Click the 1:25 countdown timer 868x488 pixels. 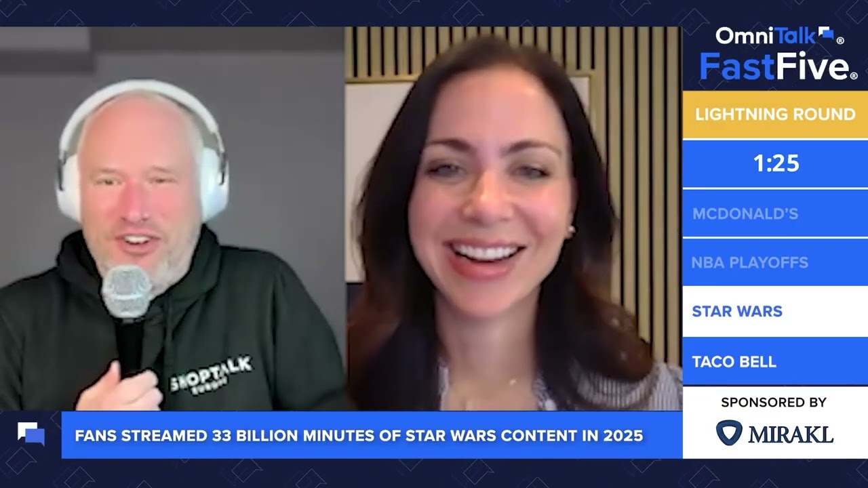[775, 163]
